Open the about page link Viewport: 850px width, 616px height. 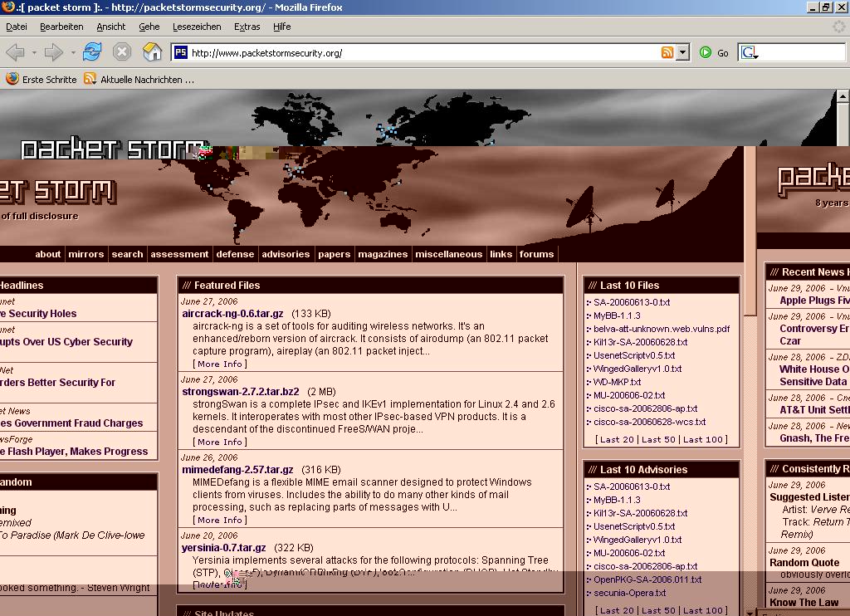[47, 254]
